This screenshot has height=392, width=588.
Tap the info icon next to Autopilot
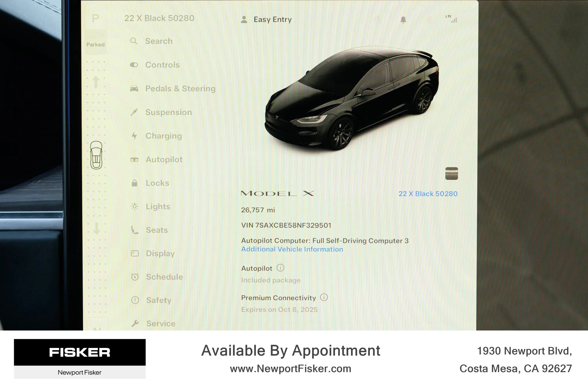click(280, 268)
